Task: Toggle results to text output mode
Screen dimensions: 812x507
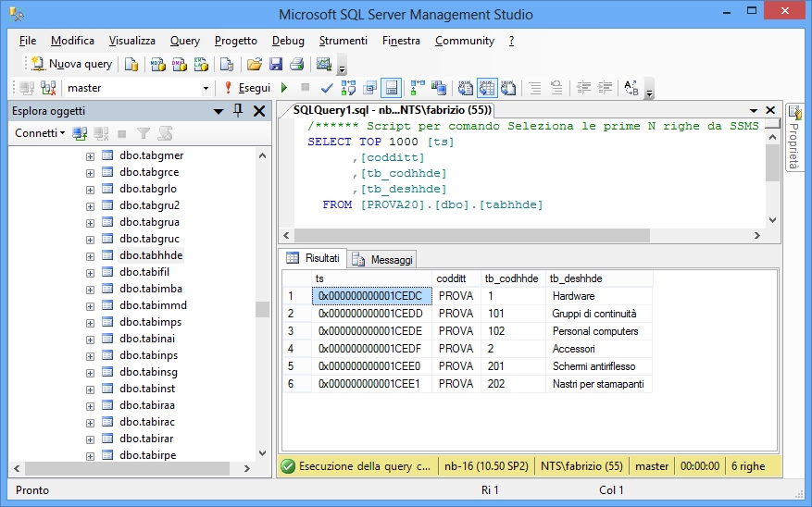Action: coord(466,88)
